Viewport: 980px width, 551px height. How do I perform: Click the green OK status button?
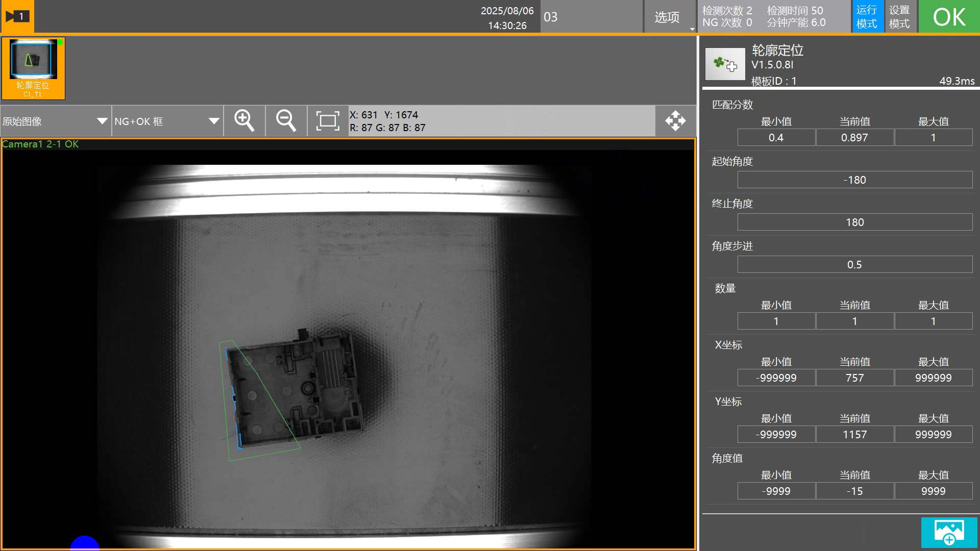click(949, 17)
